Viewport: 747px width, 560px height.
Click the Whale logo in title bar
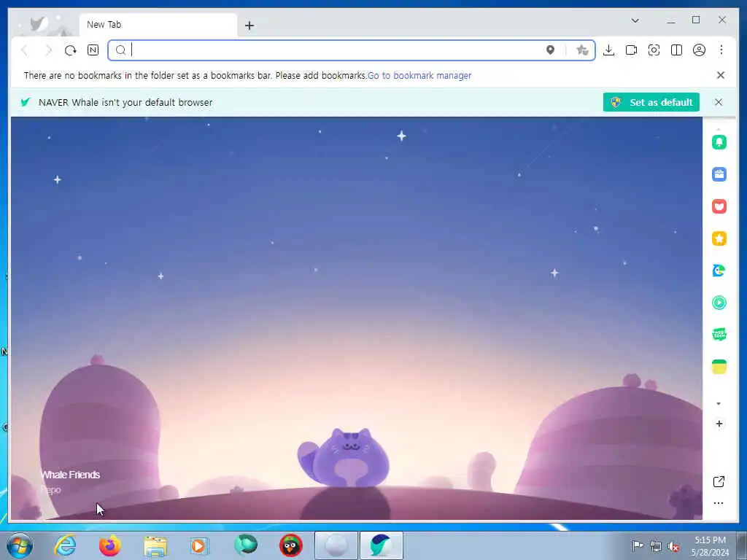point(38,23)
